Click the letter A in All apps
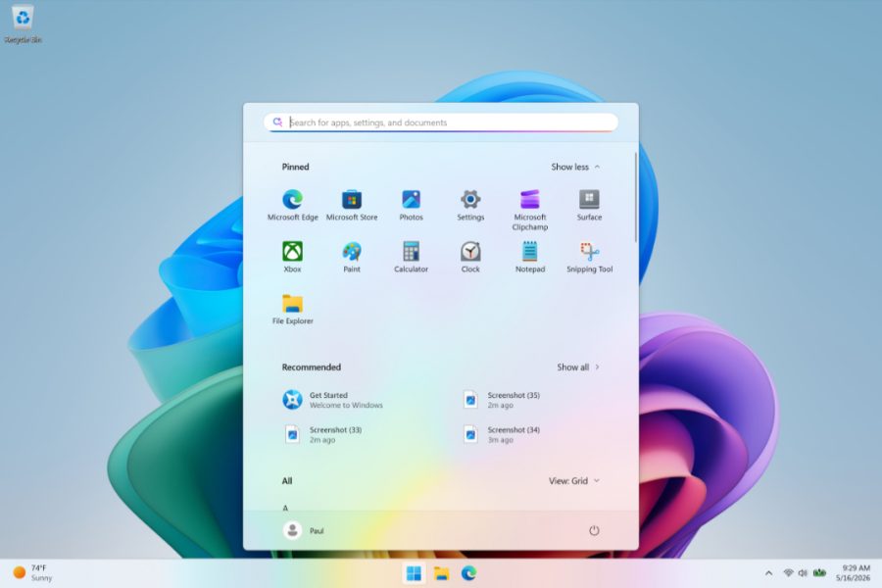 pyautogui.click(x=285, y=508)
